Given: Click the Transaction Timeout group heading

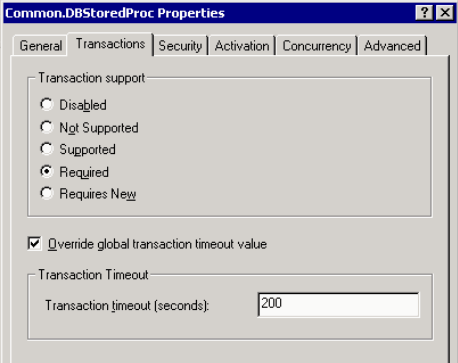Looking at the screenshot, I should click(93, 275).
